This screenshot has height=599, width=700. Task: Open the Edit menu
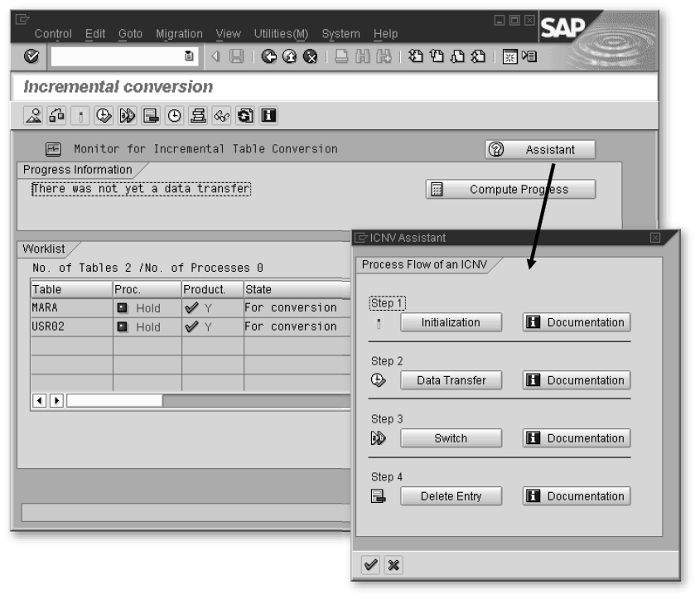(x=95, y=33)
